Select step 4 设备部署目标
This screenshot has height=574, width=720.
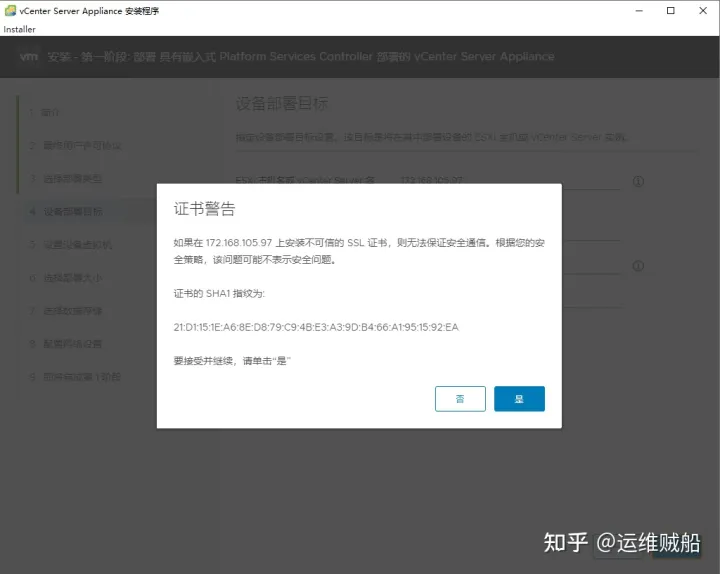pos(72,212)
